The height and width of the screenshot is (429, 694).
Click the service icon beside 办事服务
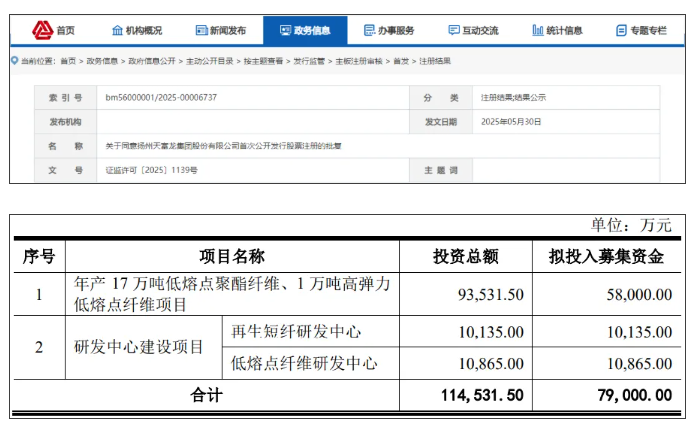(x=370, y=30)
